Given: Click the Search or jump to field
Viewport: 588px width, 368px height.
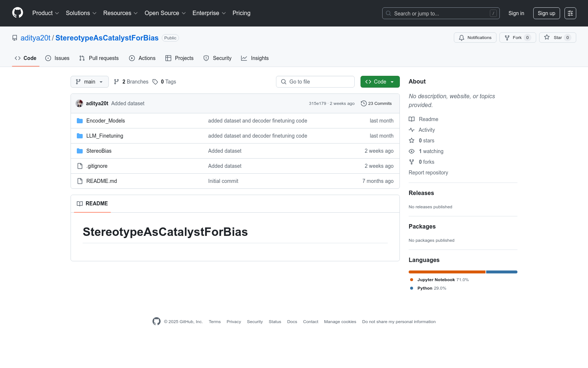Looking at the screenshot, I should 441,13.
